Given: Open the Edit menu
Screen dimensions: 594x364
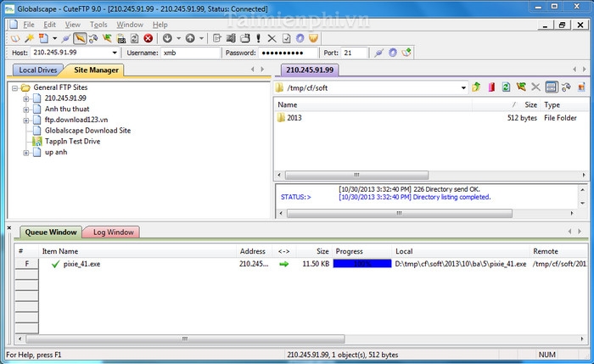Looking at the screenshot, I should pos(49,25).
